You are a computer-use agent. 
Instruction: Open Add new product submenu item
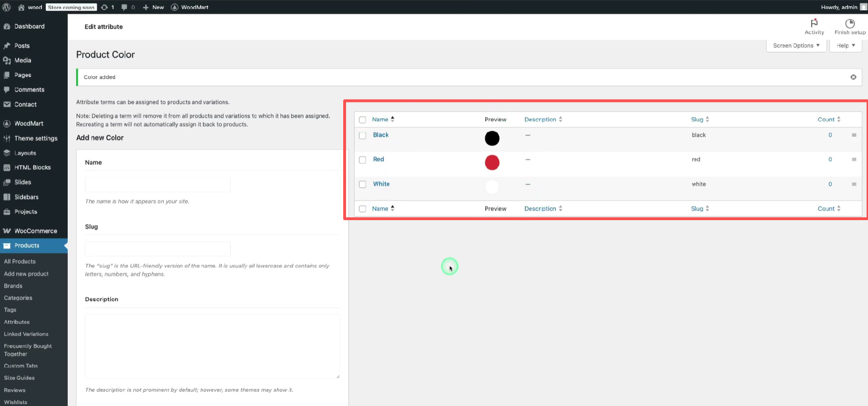point(26,274)
